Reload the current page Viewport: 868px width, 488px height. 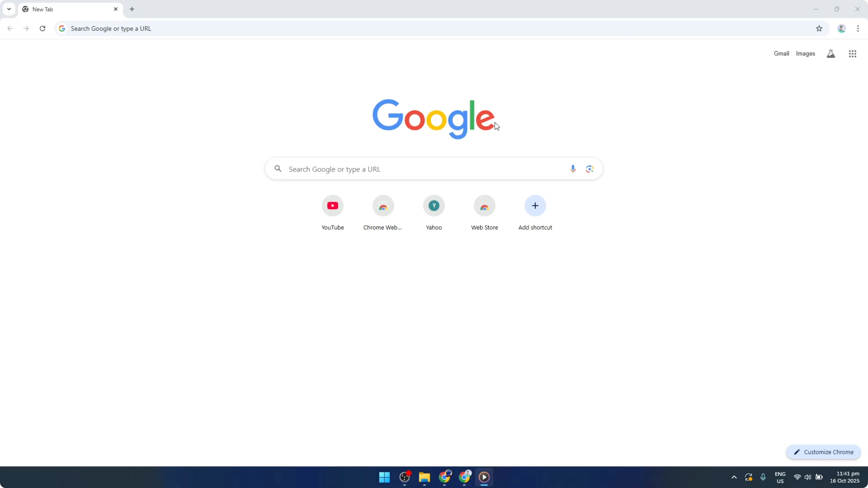pyautogui.click(x=42, y=29)
